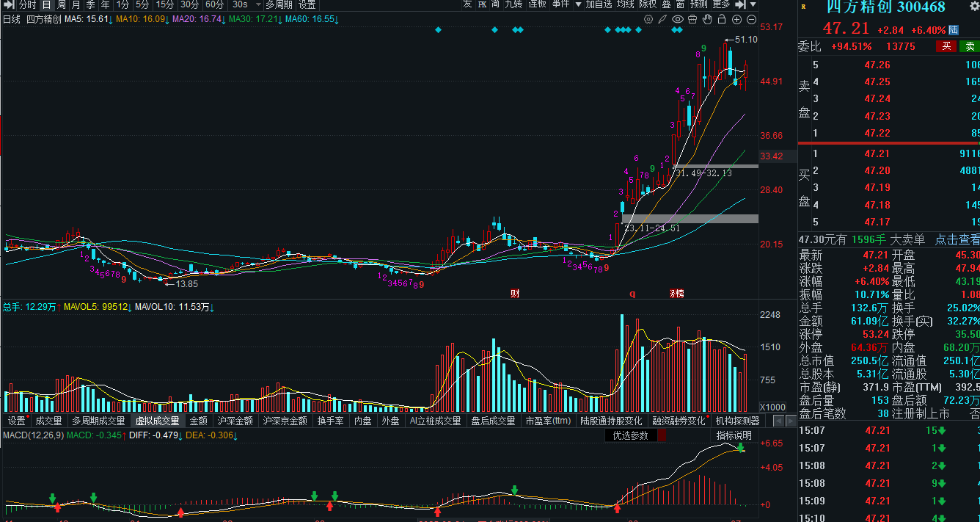
Task: Select 市盈率(ttm) indicator tab
Action: [548, 421]
